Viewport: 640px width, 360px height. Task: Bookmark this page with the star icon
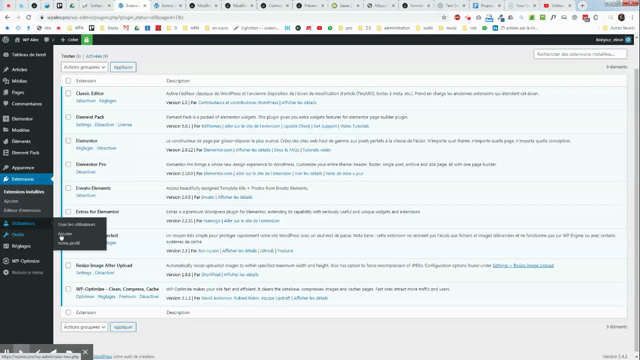(x=444, y=18)
